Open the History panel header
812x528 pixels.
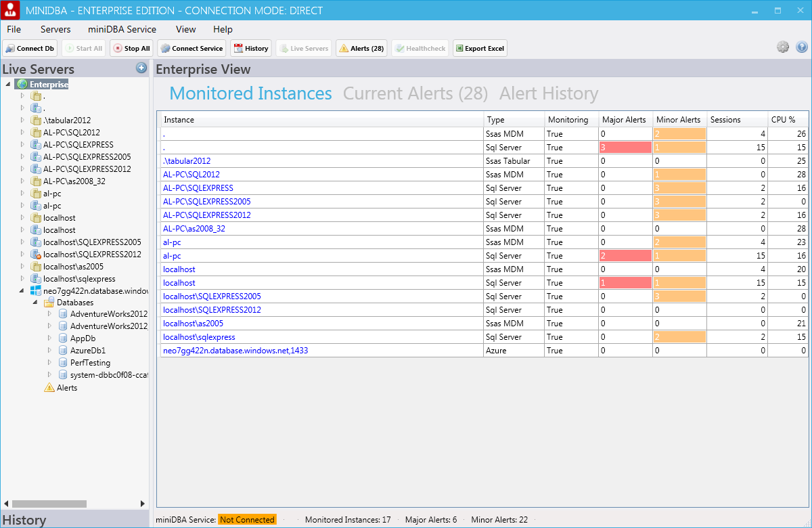pyautogui.click(x=74, y=520)
